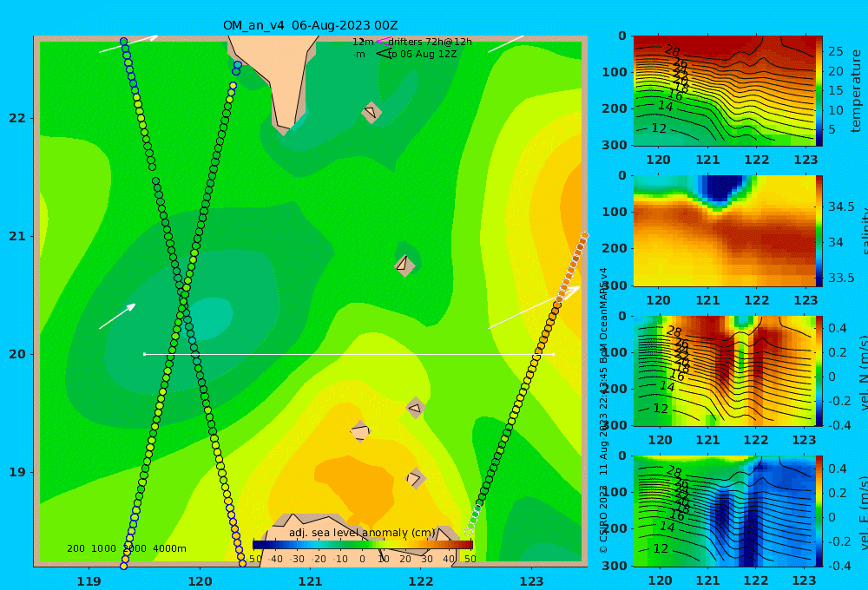Click the vel. N panel colorbar
The height and width of the screenshot is (590, 868).
pos(819,370)
